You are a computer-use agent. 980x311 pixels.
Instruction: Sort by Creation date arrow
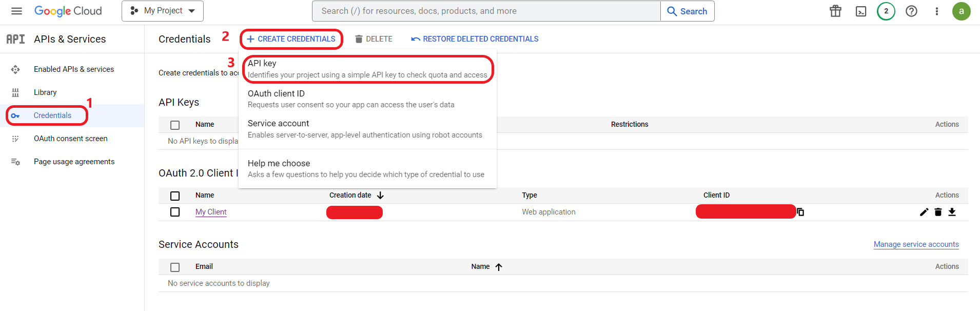coord(380,196)
